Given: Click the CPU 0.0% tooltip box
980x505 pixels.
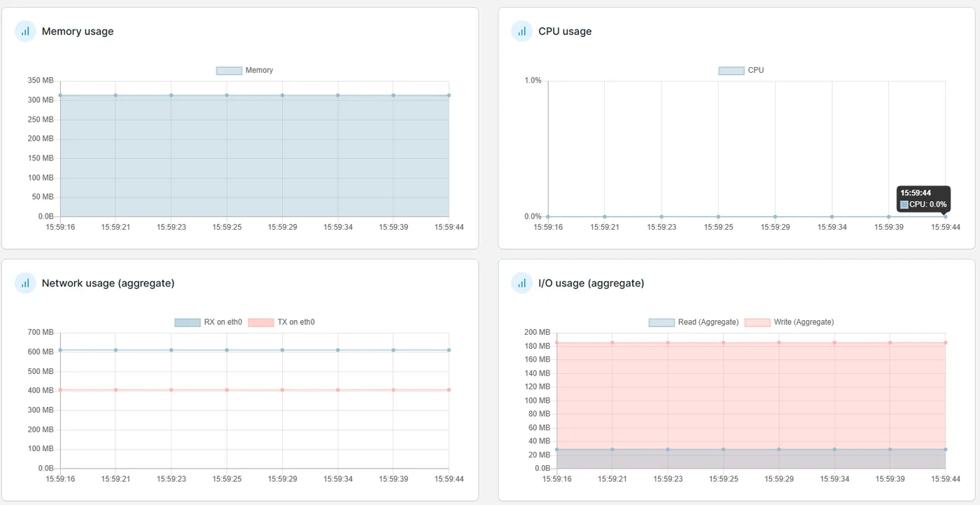Looking at the screenshot, I should (923, 199).
